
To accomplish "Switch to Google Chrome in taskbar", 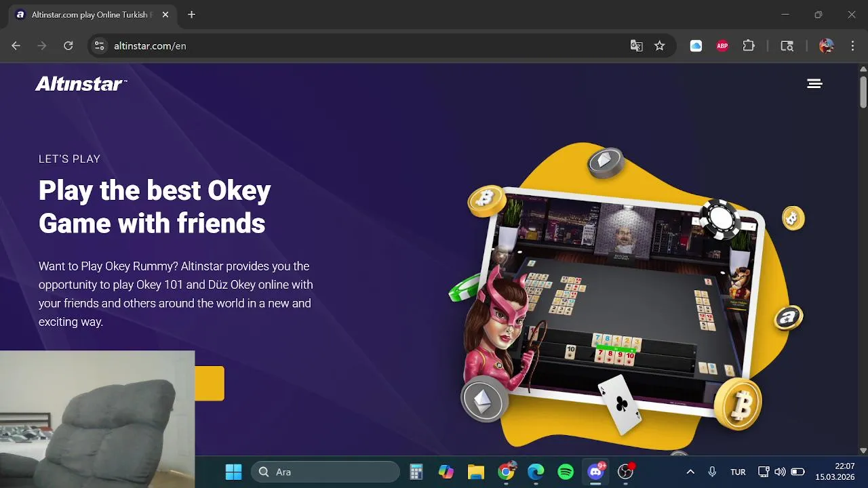I will tap(506, 472).
